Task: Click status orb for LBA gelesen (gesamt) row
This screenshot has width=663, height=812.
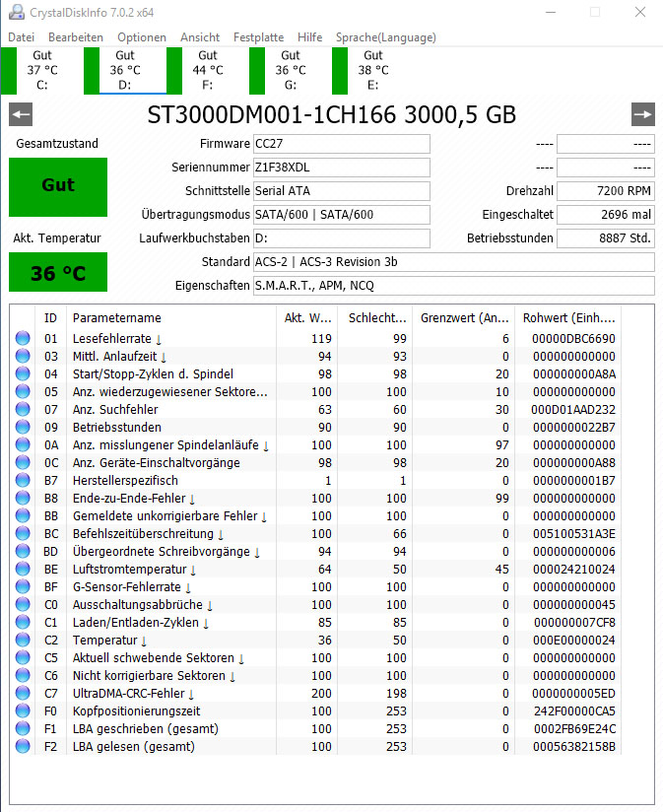Action: coord(23,746)
